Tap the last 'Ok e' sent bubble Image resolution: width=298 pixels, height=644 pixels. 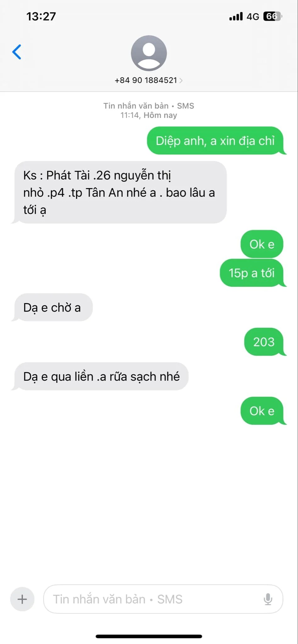262,411
